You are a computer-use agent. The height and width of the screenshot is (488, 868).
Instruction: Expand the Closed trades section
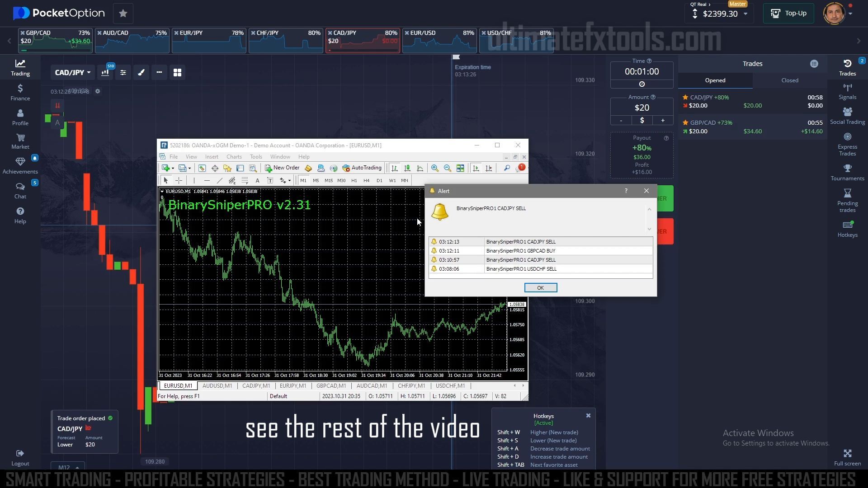(x=790, y=80)
